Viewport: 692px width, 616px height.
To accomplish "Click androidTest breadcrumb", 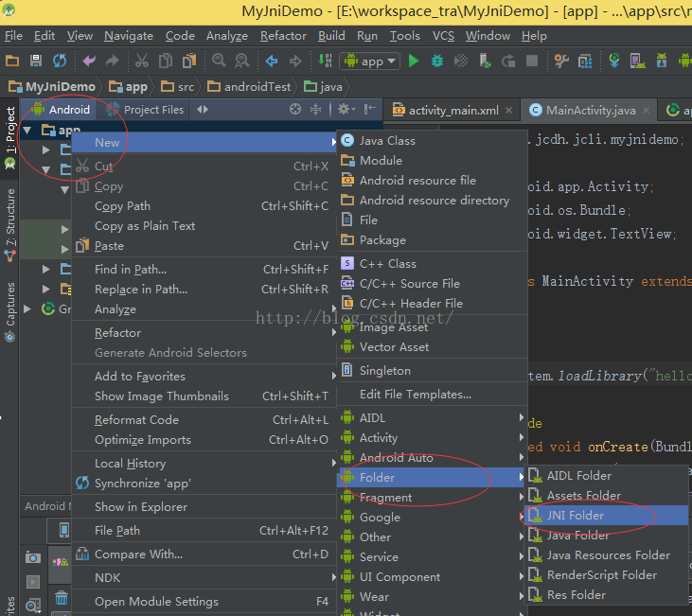I will coord(250,87).
